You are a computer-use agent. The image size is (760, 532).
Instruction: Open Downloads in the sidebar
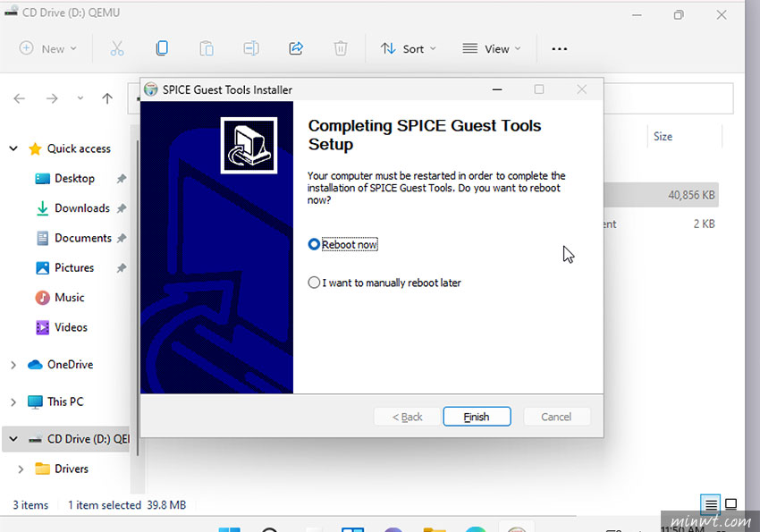point(82,208)
